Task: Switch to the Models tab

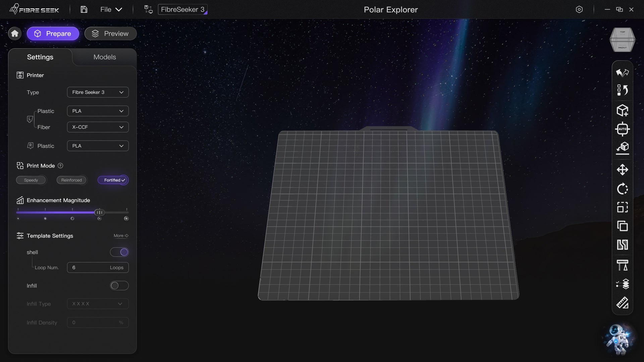Action: click(x=105, y=57)
